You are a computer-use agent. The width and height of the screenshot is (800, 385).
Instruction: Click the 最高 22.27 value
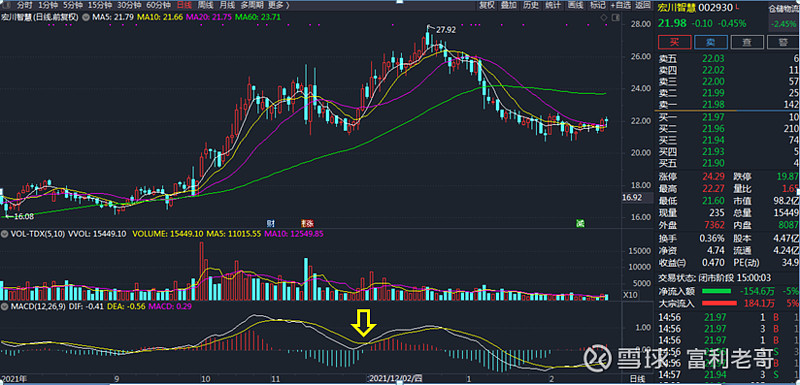(x=712, y=188)
